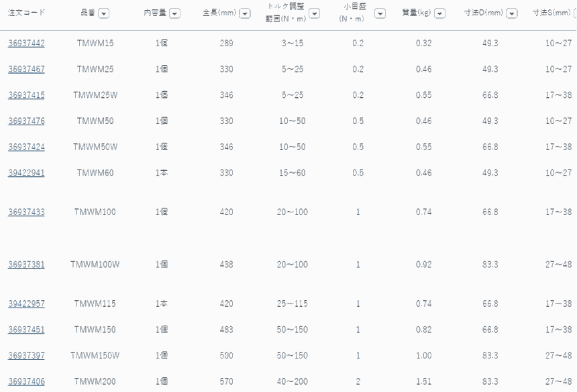Open the 品番 column filter dropdown
This screenshot has height=392, width=577.
click(x=104, y=13)
